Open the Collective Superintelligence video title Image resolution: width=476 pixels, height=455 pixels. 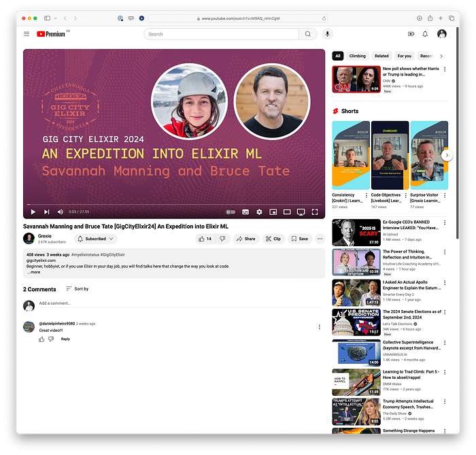(411, 345)
